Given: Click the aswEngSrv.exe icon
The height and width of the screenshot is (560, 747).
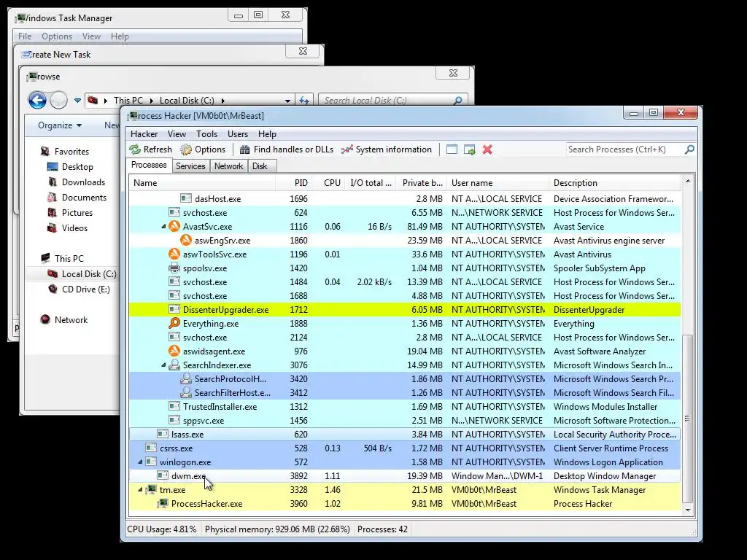Looking at the screenshot, I should 186,240.
